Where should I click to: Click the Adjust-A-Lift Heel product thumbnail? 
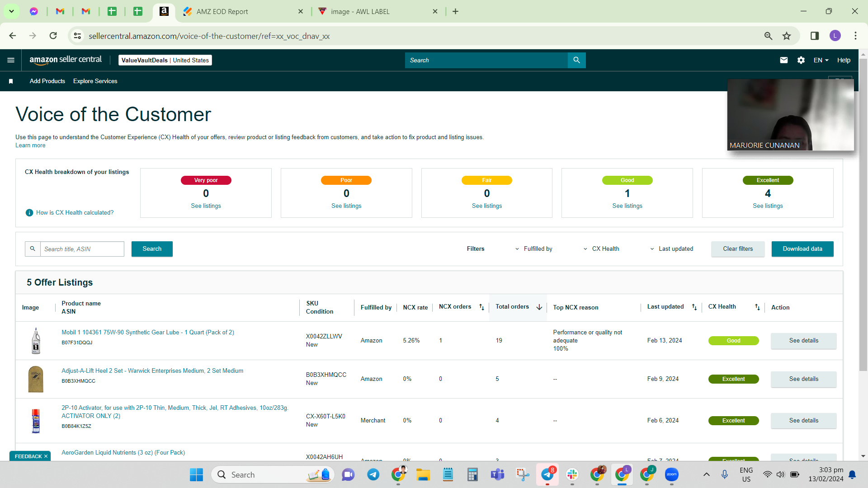(36, 379)
